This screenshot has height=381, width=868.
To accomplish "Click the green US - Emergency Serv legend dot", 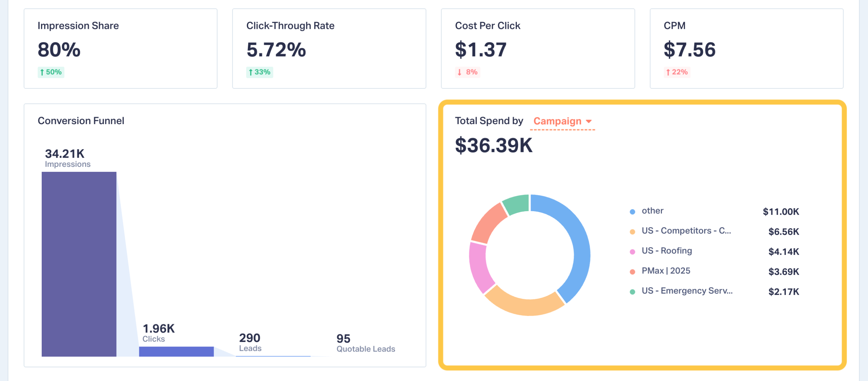I will pyautogui.click(x=632, y=292).
